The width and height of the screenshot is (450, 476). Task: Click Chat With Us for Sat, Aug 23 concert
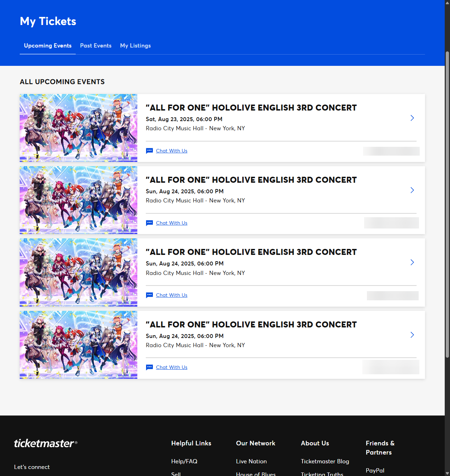(x=171, y=151)
